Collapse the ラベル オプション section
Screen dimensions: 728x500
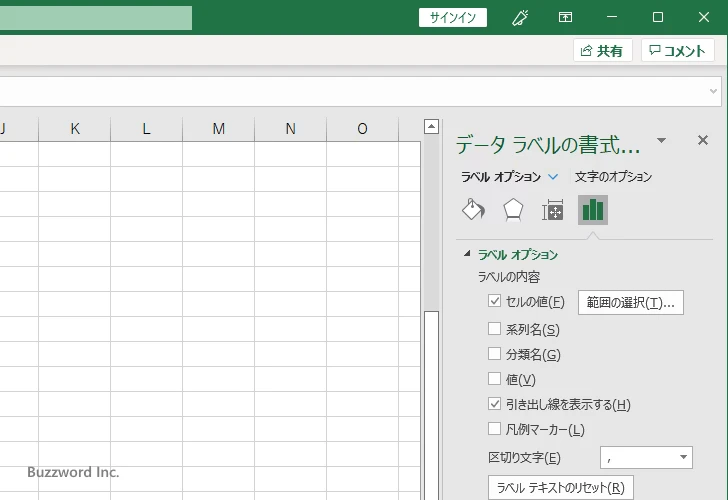pos(468,253)
